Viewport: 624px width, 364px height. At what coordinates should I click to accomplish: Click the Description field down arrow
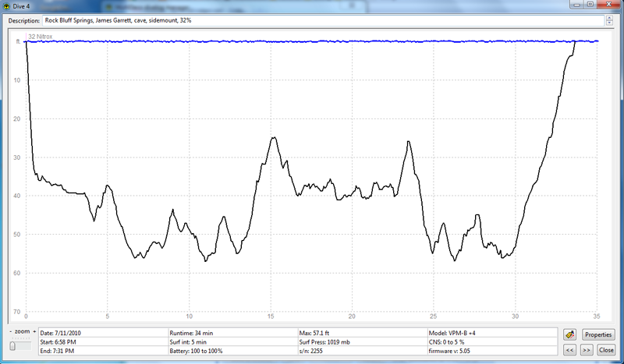(x=609, y=23)
